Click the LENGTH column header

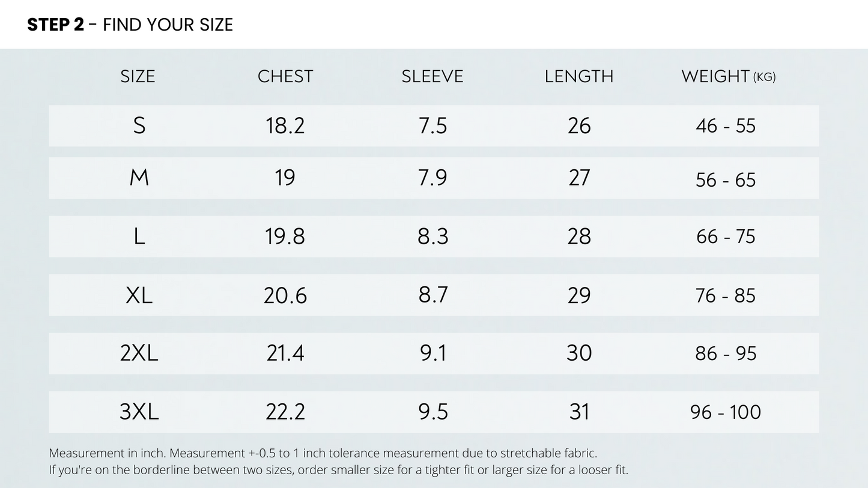coord(579,77)
